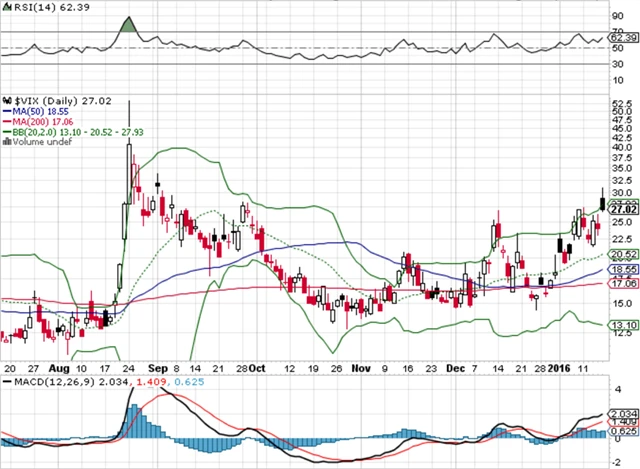Viewport: 640px width, 469px height.
Task: Click the MA(50) blue legend line marker
Action: point(6,111)
